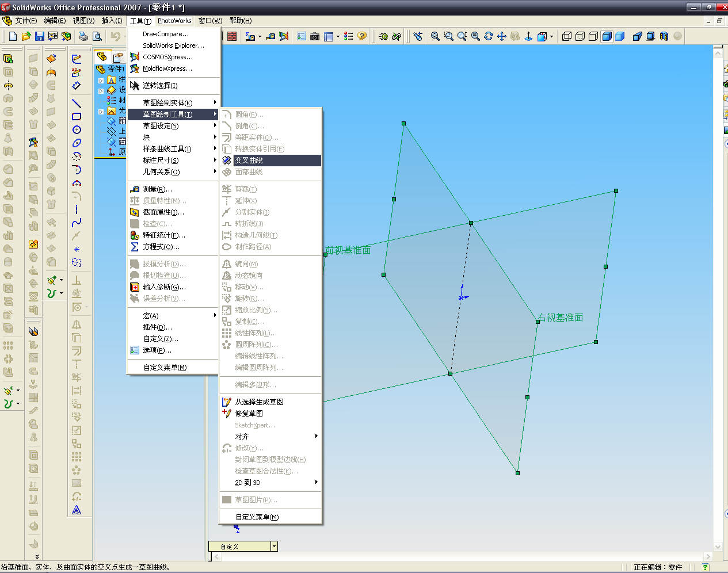Choose 选项(P)... menu entry
This screenshot has height=573, width=728.
pos(173,350)
